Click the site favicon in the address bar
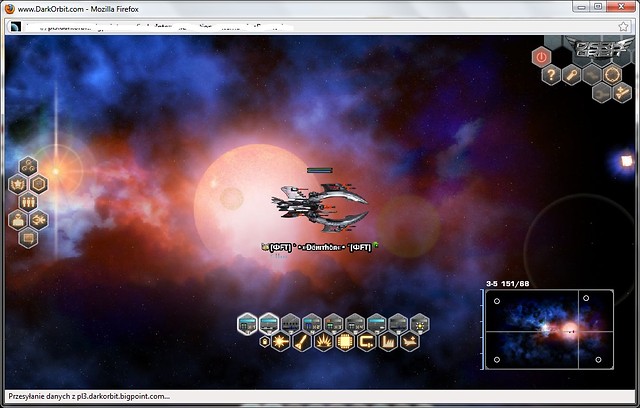Image resolution: width=640 pixels, height=408 pixels. [x=16, y=27]
